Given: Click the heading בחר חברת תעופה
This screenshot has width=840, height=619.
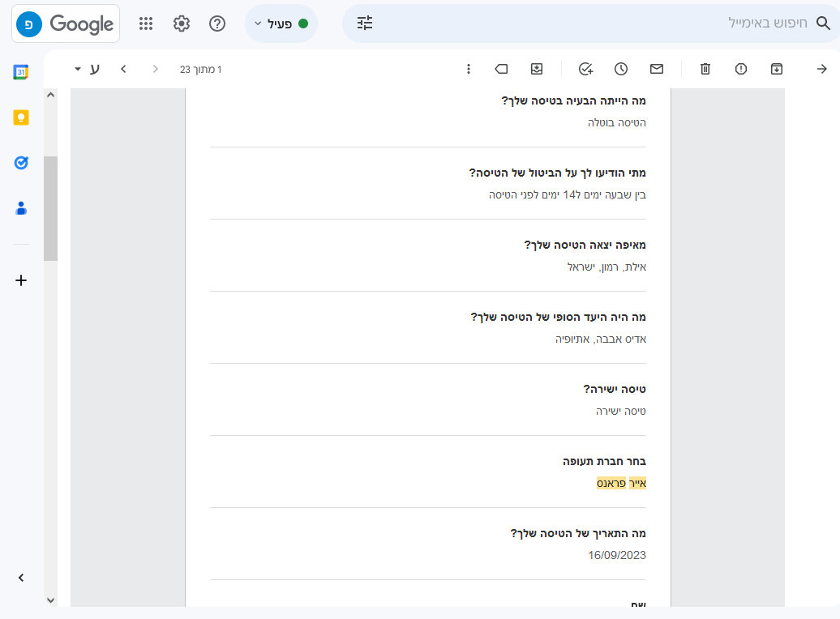Looking at the screenshot, I should [604, 462].
